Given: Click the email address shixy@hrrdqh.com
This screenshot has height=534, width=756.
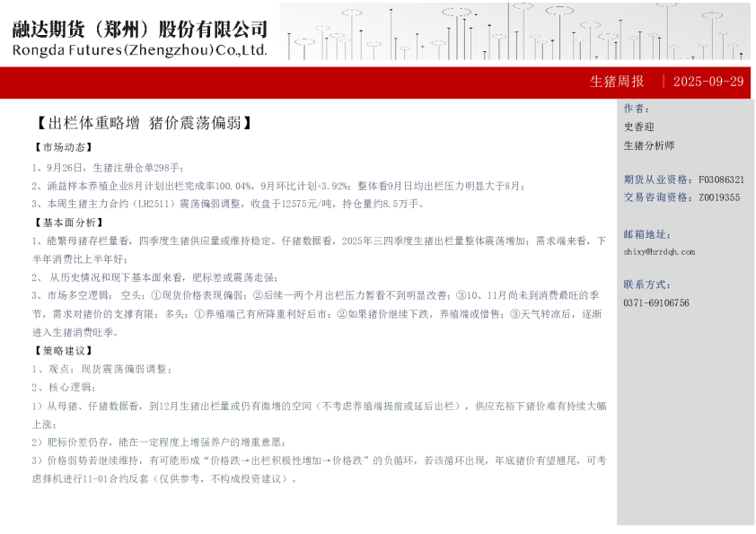Looking at the screenshot, I should point(659,252).
